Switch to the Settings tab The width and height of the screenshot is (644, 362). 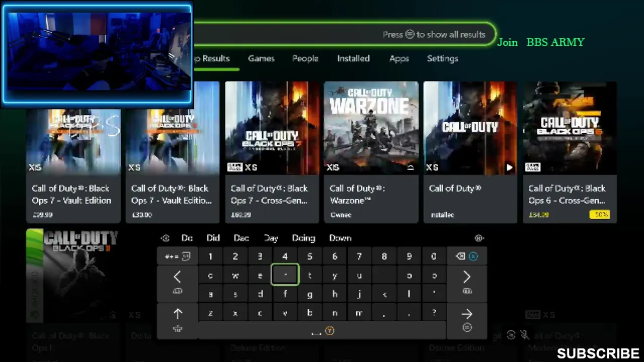(x=442, y=58)
